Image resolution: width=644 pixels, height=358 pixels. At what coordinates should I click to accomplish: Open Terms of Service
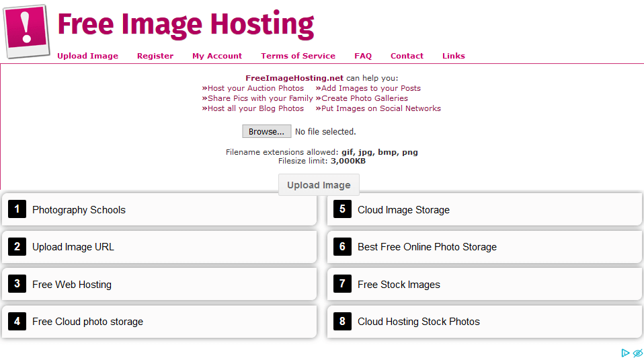pyautogui.click(x=298, y=56)
